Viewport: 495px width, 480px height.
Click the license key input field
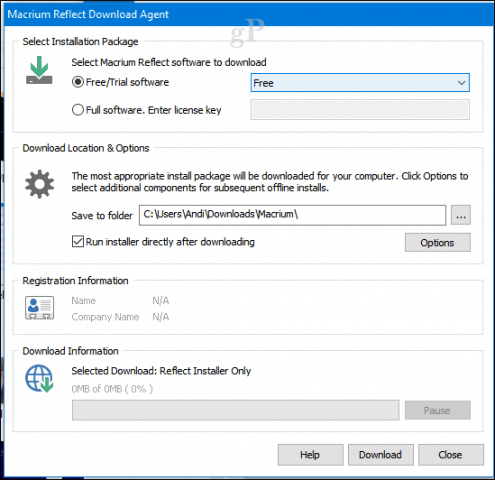360,110
